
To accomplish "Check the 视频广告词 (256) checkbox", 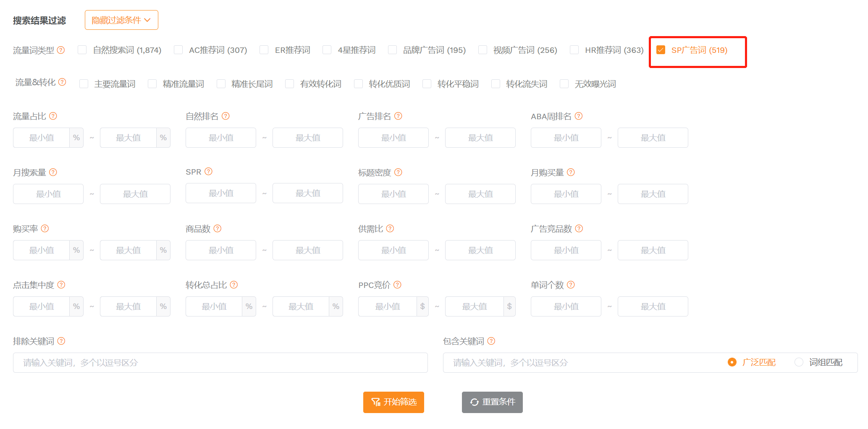I will [x=483, y=50].
